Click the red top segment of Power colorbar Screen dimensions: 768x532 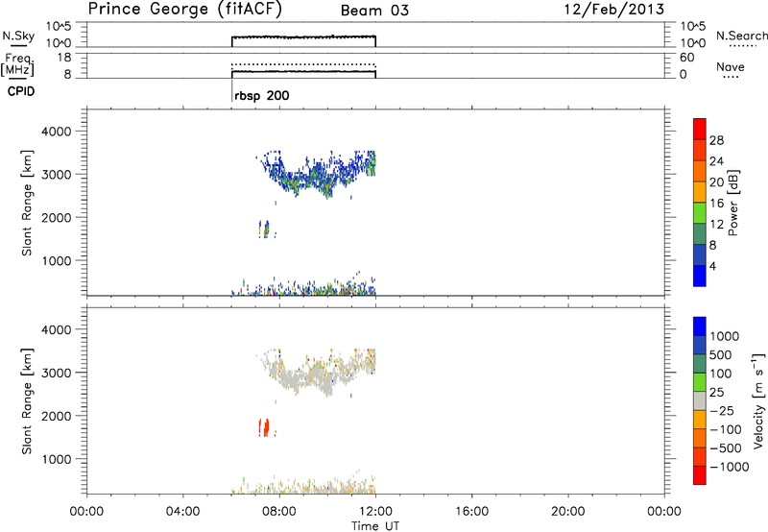[700, 129]
